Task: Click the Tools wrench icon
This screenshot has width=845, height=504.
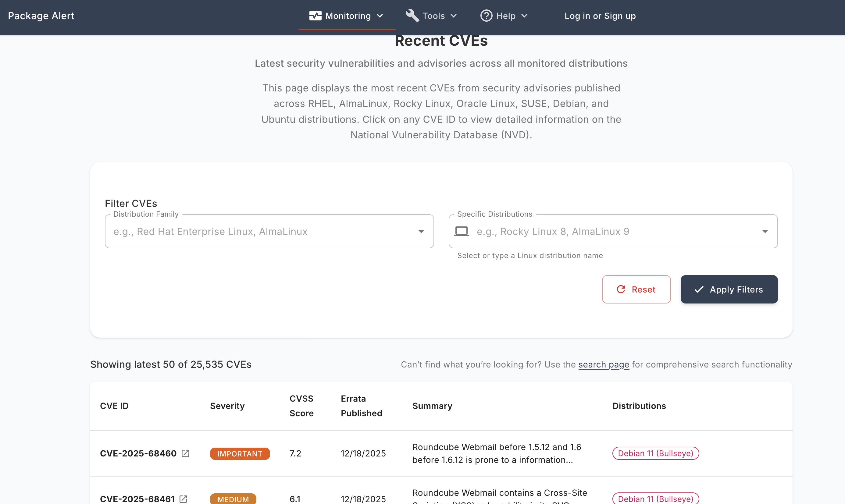Action: 412,16
